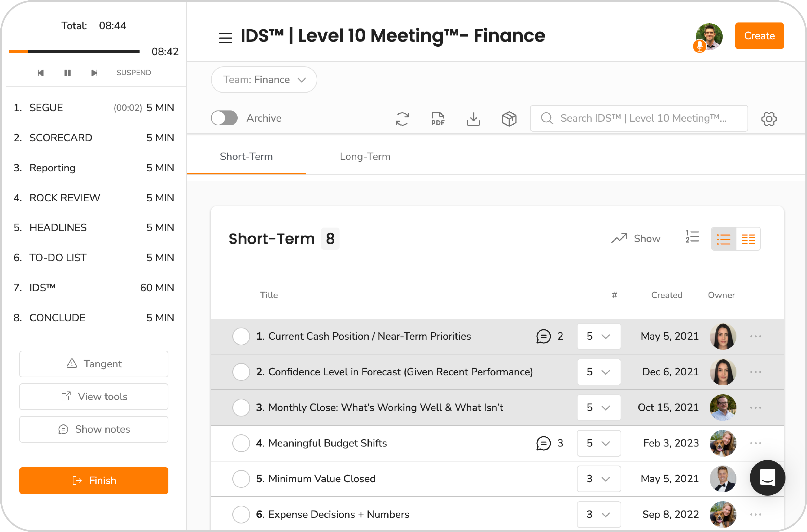Change priority on Confidence Level in Forecast
The image size is (807, 532).
pyautogui.click(x=598, y=372)
